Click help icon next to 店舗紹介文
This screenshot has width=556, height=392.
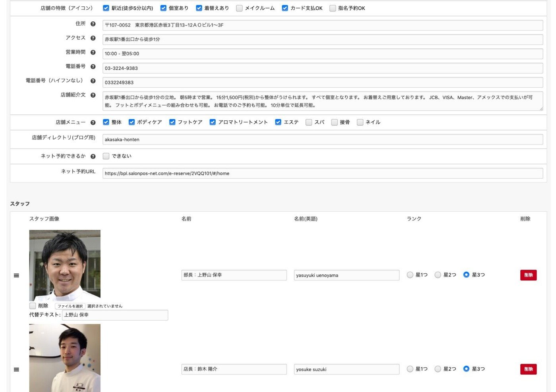93,95
